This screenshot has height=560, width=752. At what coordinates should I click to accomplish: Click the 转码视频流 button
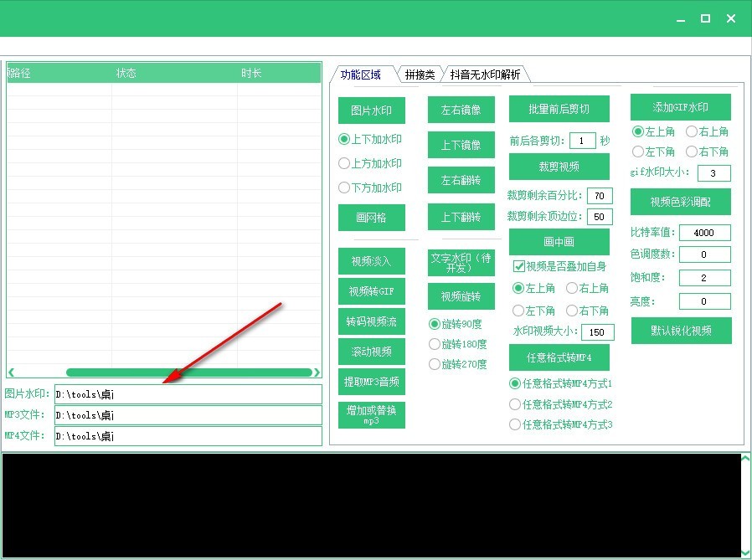click(x=372, y=321)
